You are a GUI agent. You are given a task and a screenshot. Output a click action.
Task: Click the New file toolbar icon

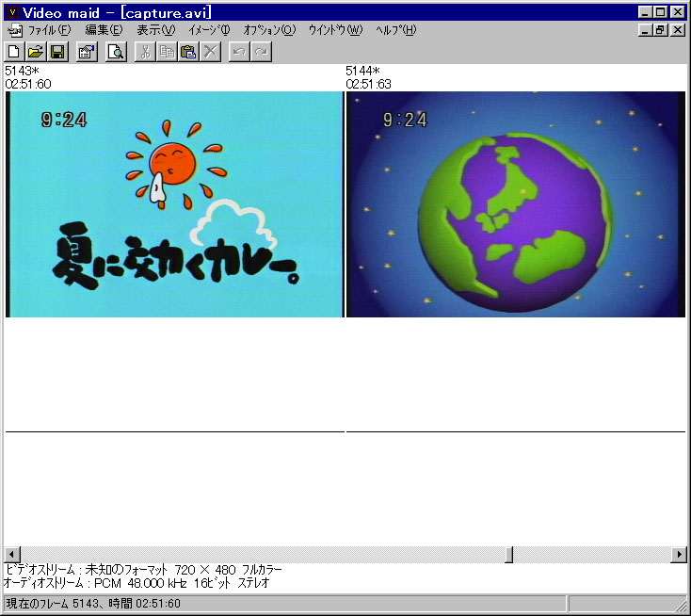pyautogui.click(x=14, y=51)
